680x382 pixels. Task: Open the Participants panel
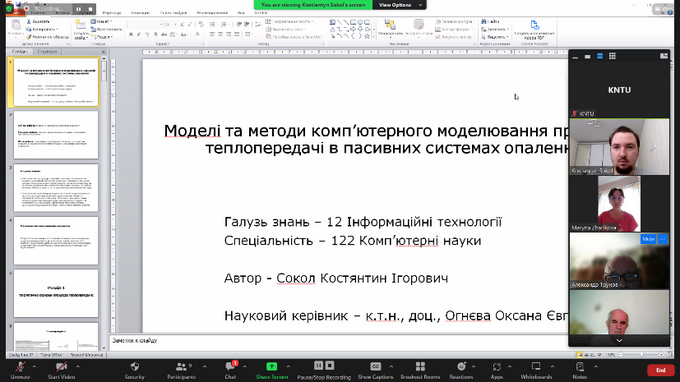181,367
